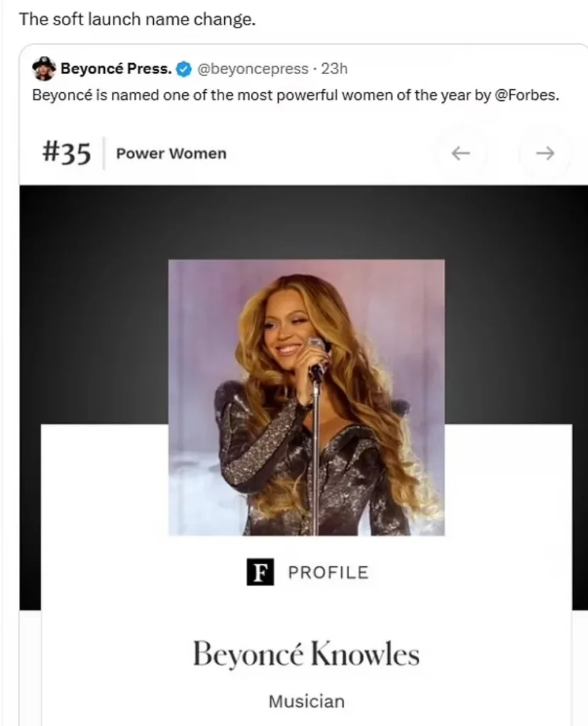This screenshot has height=726, width=588.
Task: Click 'The soft launch name change.' text
Action: [x=137, y=19]
